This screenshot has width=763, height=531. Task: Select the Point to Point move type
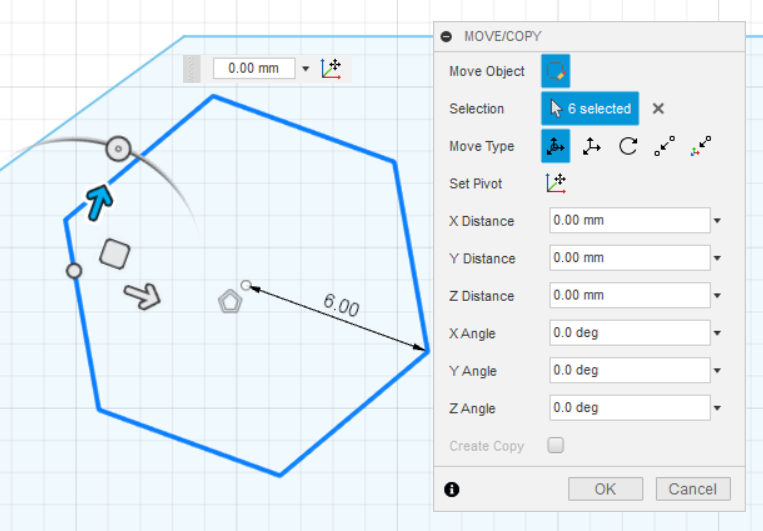[665, 146]
